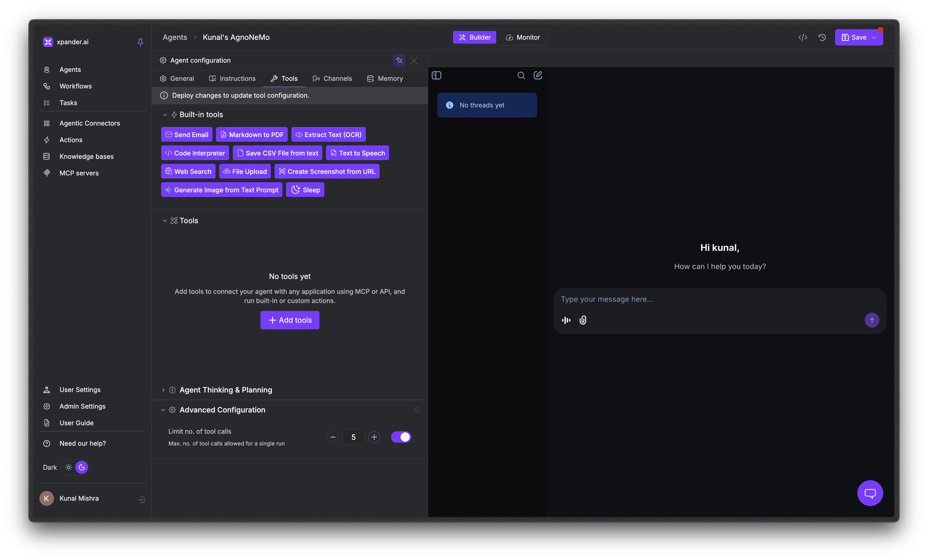Click the Add tools button
The height and width of the screenshot is (560, 928).
[290, 320]
